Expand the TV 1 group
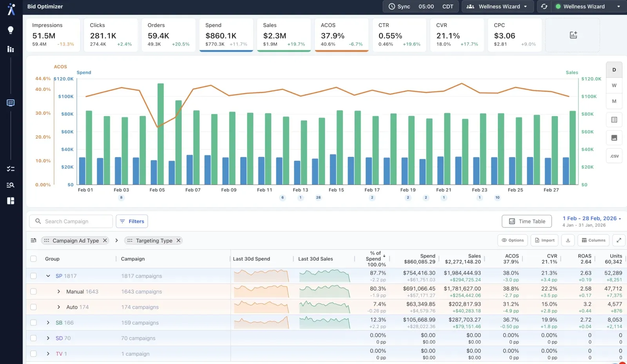The width and height of the screenshot is (627, 364). click(x=48, y=354)
